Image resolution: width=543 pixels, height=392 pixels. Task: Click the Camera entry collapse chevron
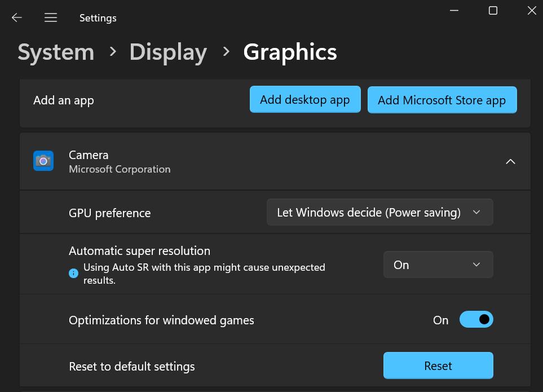[510, 161]
